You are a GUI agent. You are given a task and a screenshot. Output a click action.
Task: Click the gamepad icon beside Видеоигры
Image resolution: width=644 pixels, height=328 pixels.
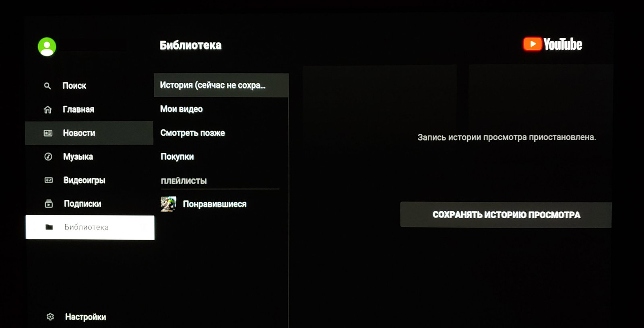[48, 180]
